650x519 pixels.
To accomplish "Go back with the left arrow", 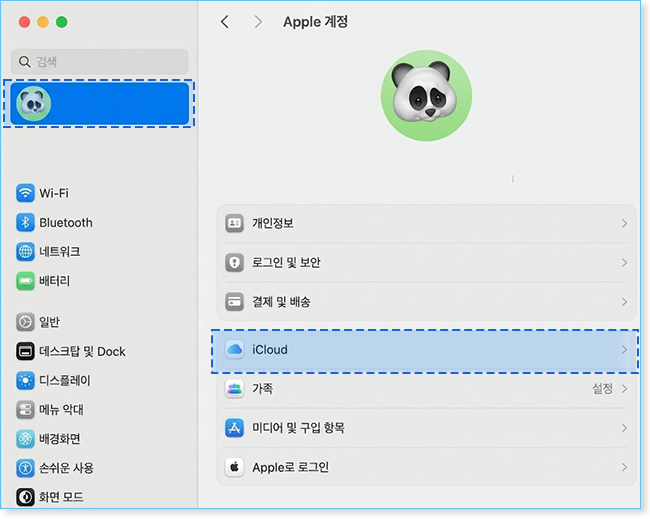I will click(x=225, y=22).
